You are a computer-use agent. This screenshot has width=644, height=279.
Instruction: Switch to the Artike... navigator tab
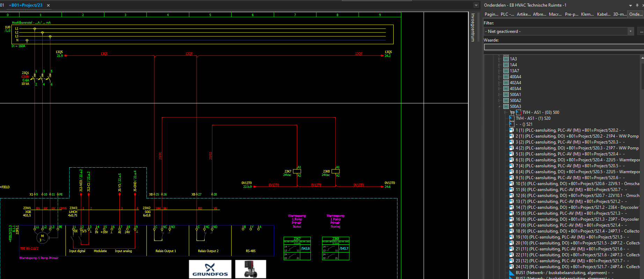point(524,14)
